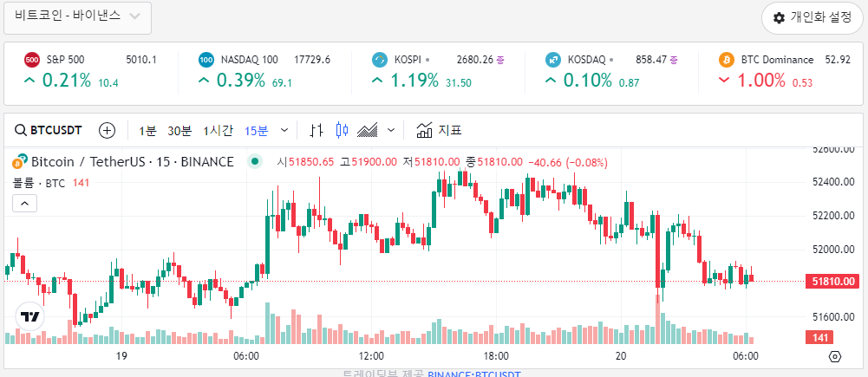This screenshot has width=868, height=377.
Task: Switch to the 30분 interval
Action: point(179,131)
